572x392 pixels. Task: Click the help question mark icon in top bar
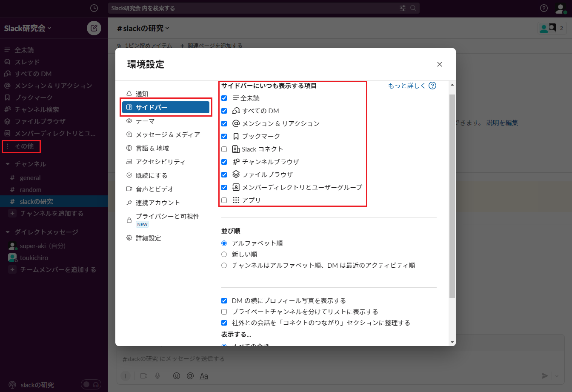[x=543, y=8]
